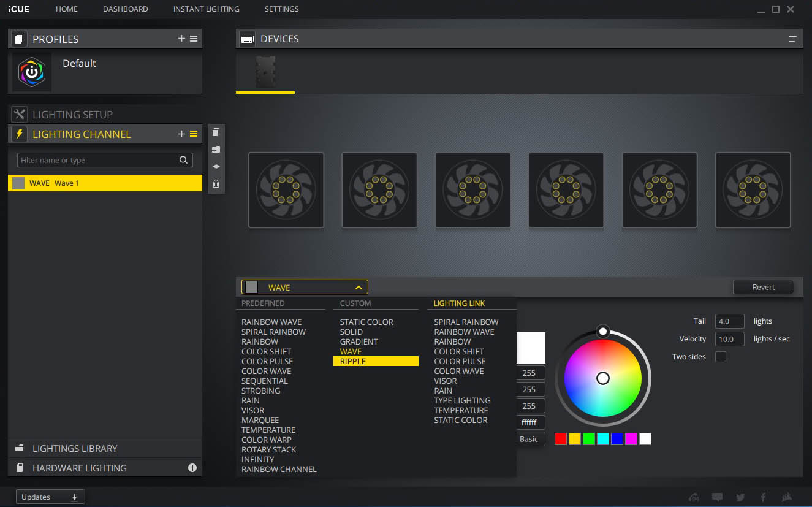812x507 pixels.
Task: Click the copy lighting layer icon
Action: pos(216,132)
